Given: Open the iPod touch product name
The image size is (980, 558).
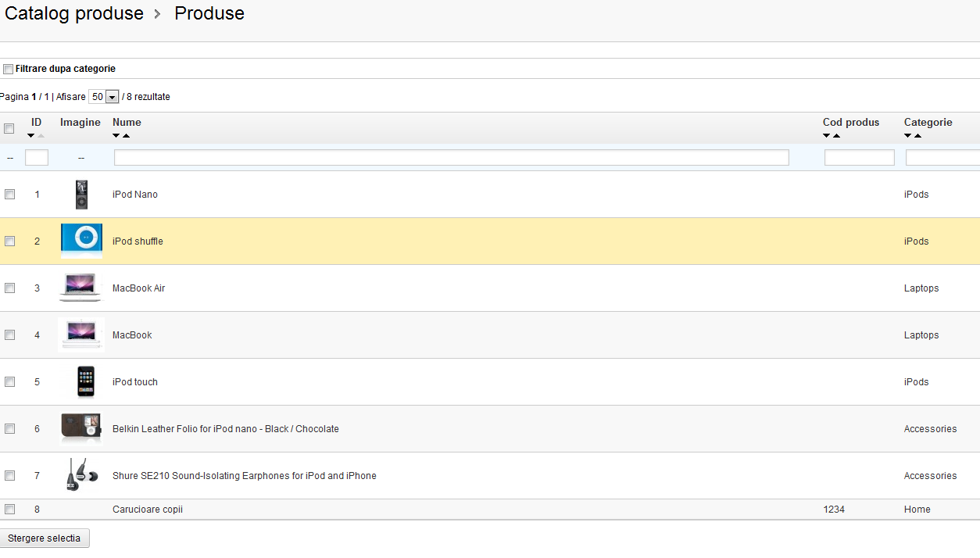Looking at the screenshot, I should [x=135, y=382].
